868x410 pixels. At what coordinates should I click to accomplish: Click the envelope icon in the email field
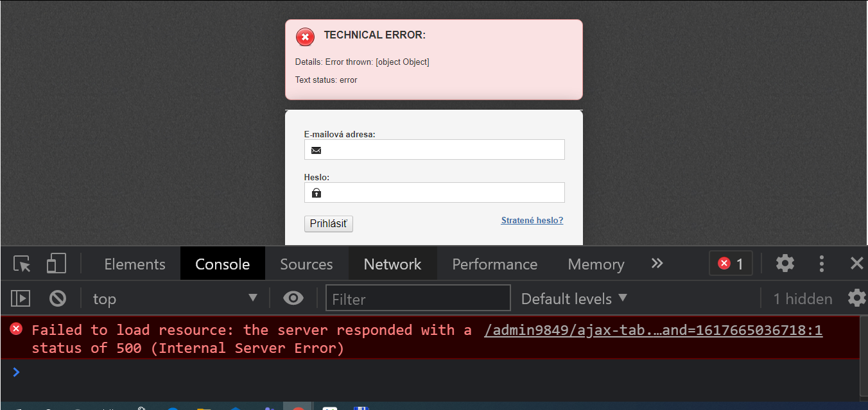pyautogui.click(x=316, y=150)
